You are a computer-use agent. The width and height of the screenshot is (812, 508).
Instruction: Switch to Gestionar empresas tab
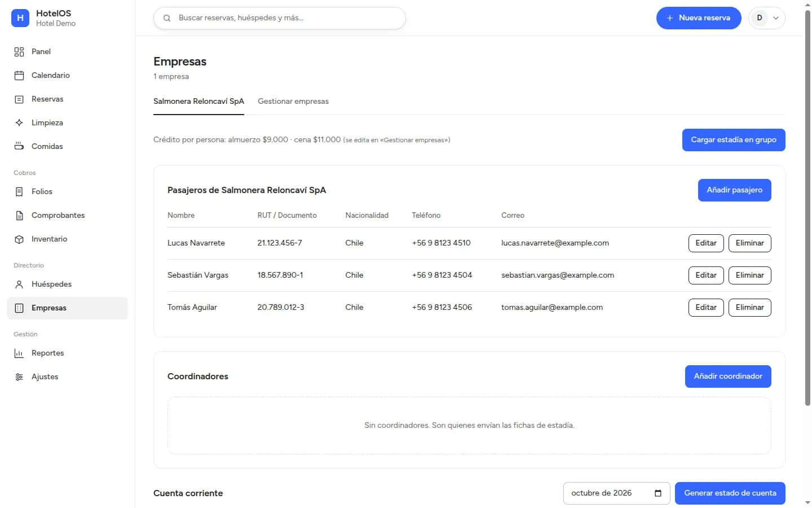point(293,102)
